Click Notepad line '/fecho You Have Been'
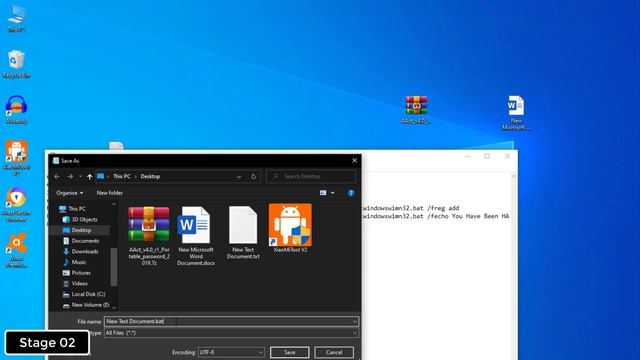The image size is (640, 360). 436,216
